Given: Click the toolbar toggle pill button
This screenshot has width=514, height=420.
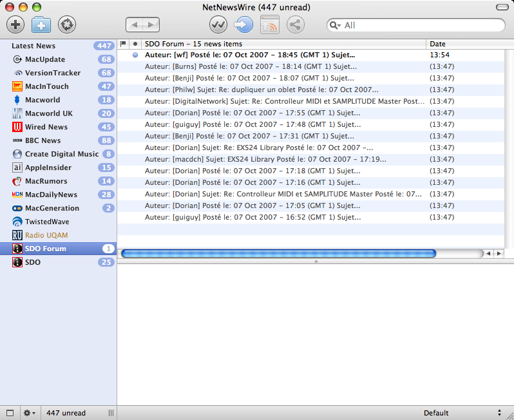Looking at the screenshot, I should [502, 7].
